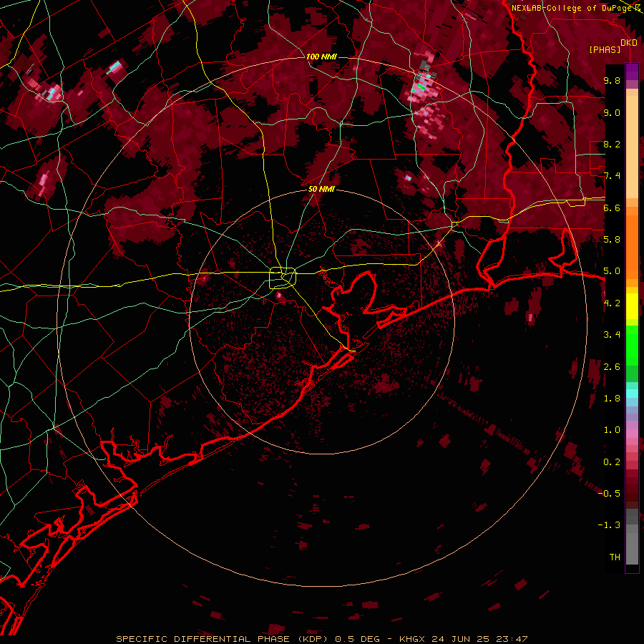Click the 5.0 value on color scale
The width and height of the screenshot is (644, 644).
(x=612, y=271)
